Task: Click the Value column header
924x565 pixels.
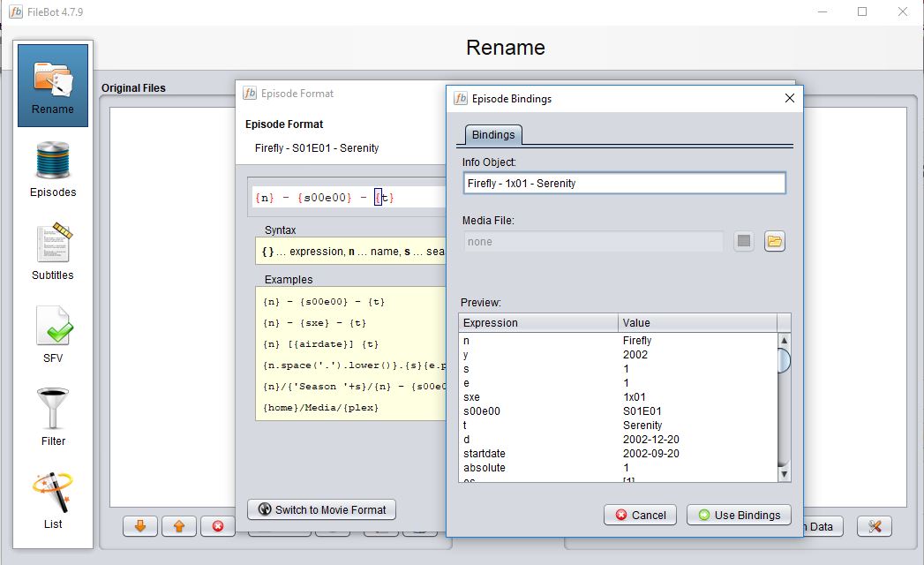Action: (697, 322)
